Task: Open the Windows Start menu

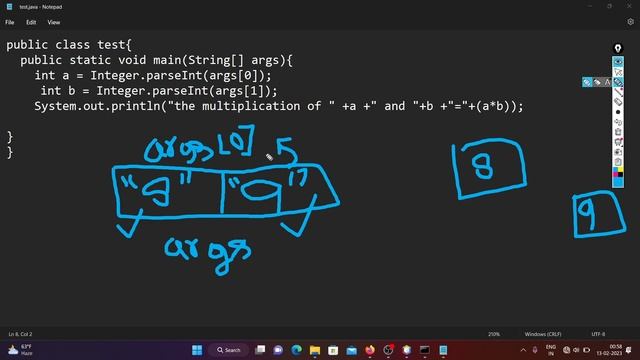Action: (197, 350)
